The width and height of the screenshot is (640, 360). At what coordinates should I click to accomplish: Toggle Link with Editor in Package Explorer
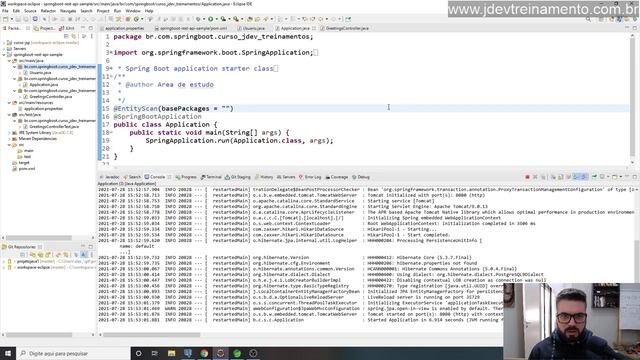click(x=74, y=36)
